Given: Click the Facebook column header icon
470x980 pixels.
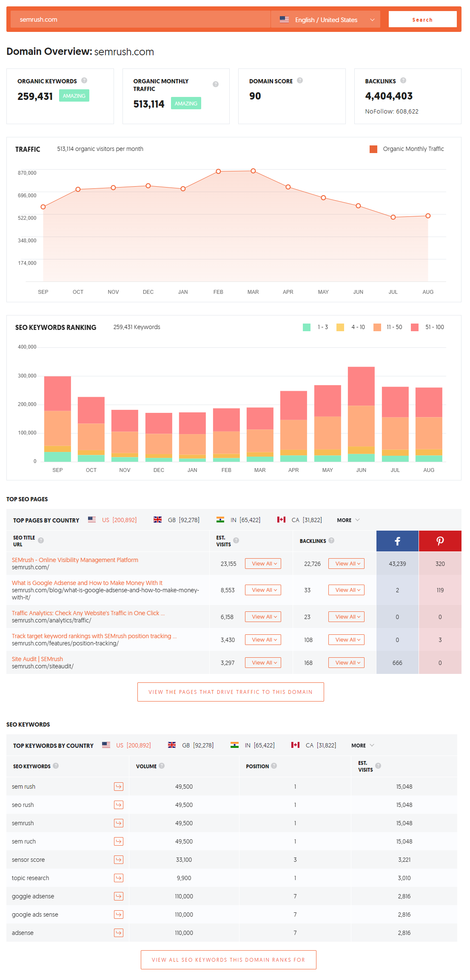Looking at the screenshot, I should [397, 541].
